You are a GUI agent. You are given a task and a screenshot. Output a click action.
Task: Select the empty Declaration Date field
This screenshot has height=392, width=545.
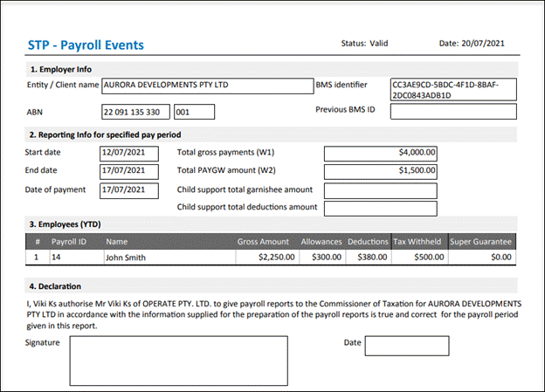click(394, 346)
